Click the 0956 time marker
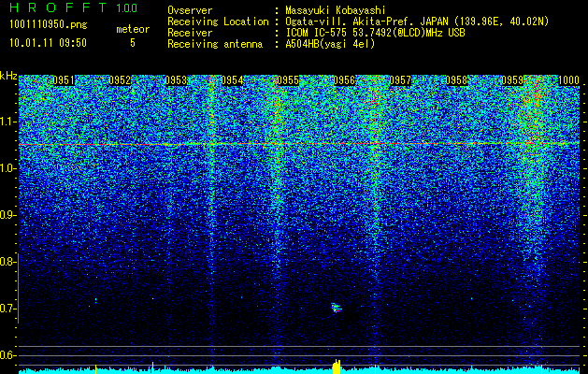Screen dimensions: 588x374 click(x=344, y=80)
